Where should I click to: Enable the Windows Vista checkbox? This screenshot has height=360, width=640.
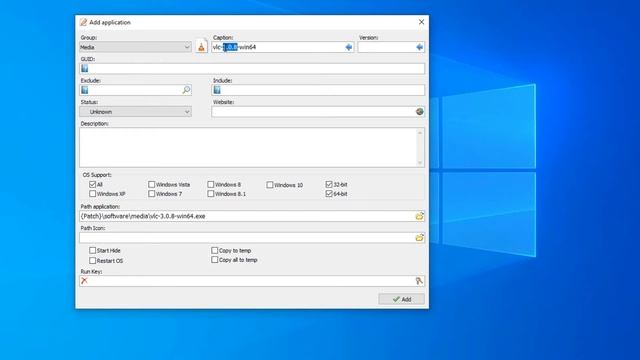point(152,184)
